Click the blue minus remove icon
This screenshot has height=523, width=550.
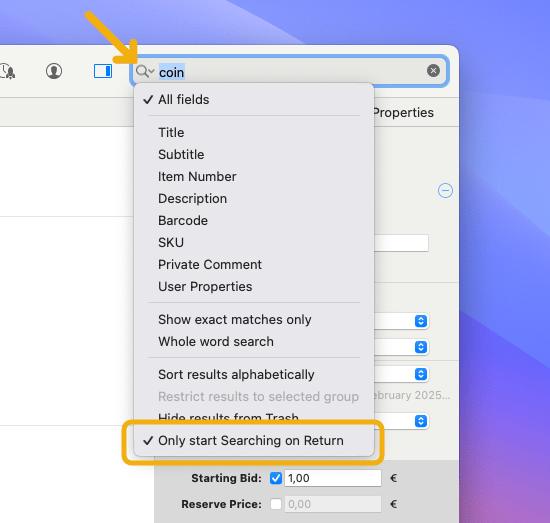click(445, 190)
